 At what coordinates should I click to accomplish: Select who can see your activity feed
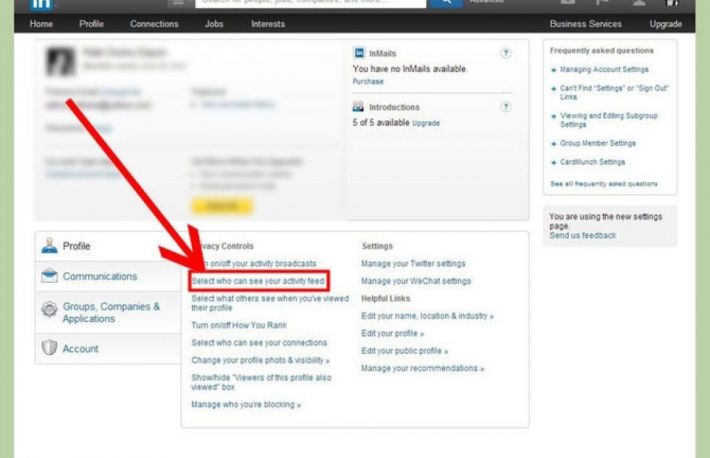click(259, 281)
